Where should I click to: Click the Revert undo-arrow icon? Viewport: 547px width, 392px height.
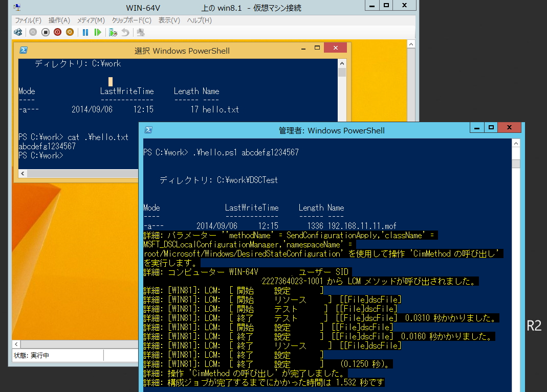pos(125,32)
